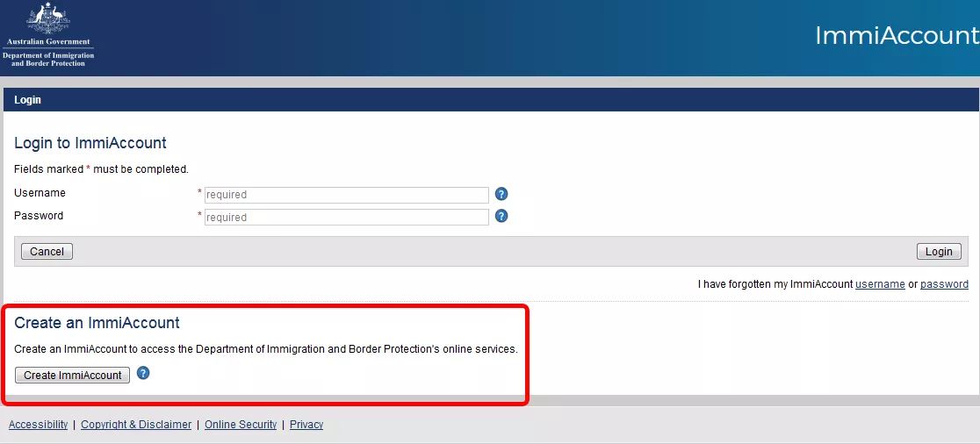Click 'Fields marked * must be completed' text

click(x=101, y=169)
